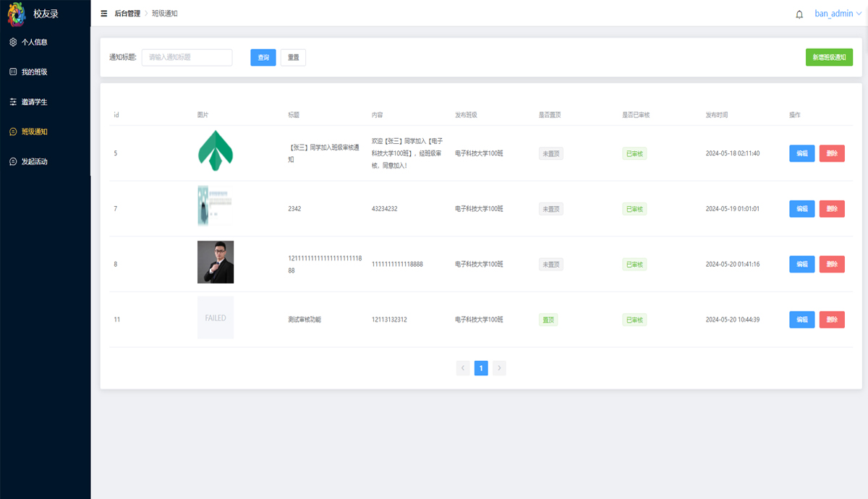The height and width of the screenshot is (499, 868).
Task: Select page 1 in pagination
Action: pos(481,368)
